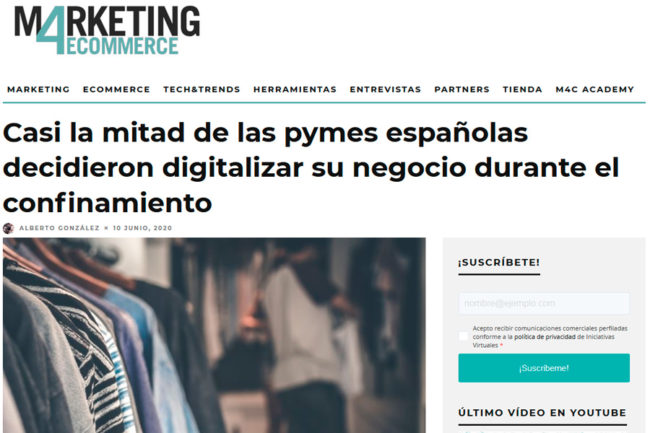Open the Entrevistas section

coord(385,90)
